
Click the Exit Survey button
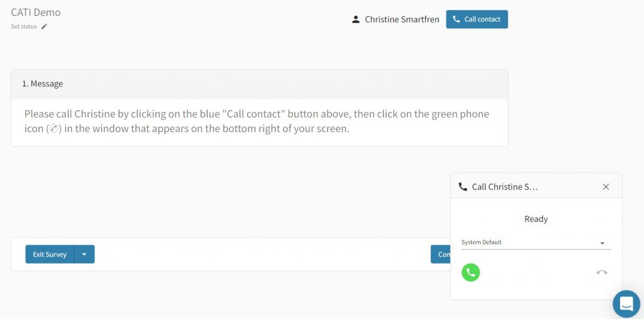(x=50, y=254)
